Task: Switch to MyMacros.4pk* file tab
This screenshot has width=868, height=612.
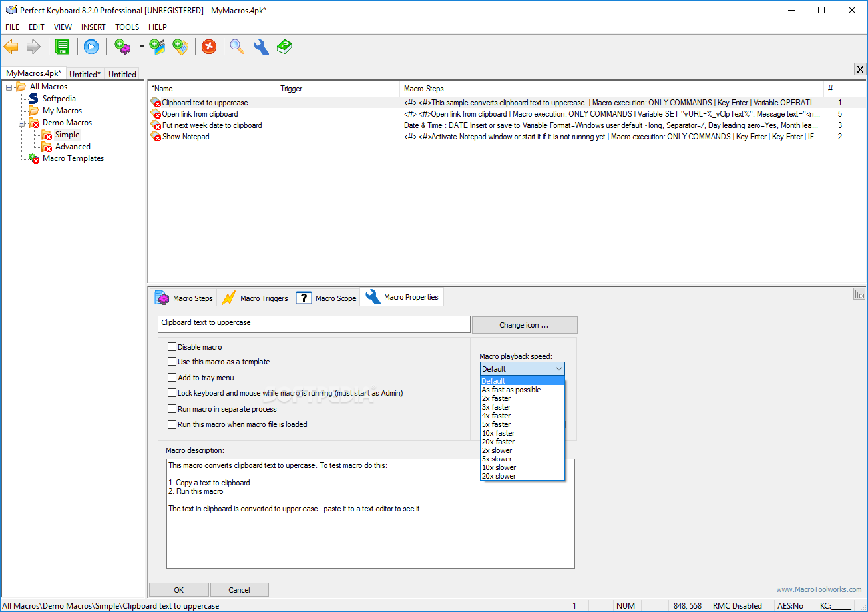Action: [x=33, y=73]
